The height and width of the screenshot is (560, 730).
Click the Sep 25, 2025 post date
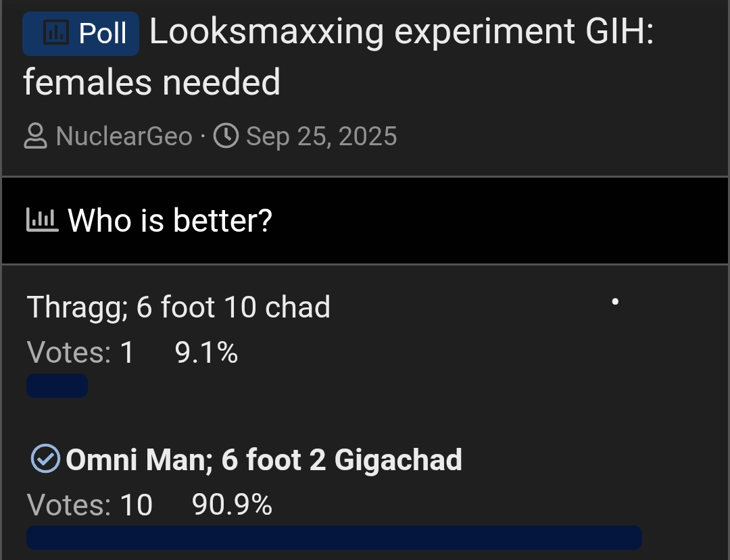pos(321,136)
